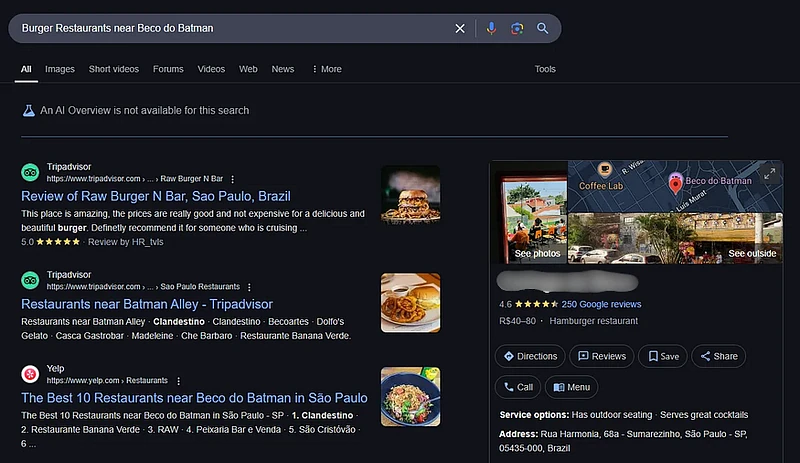Click the Rua Harmonia address text

click(x=623, y=441)
